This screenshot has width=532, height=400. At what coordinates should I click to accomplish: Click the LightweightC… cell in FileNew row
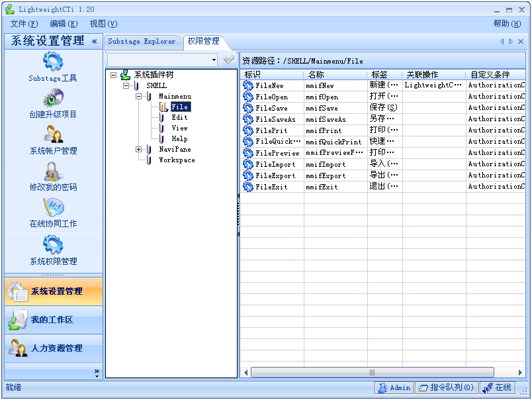click(x=434, y=85)
